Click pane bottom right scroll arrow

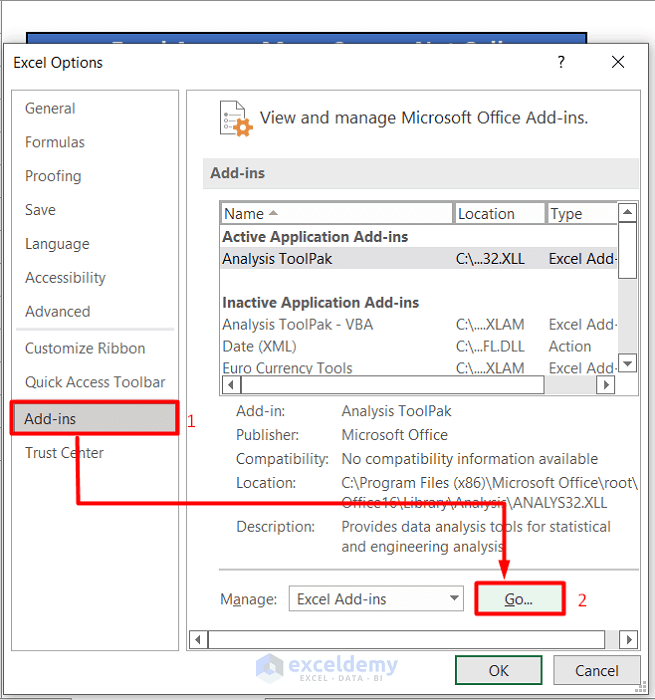coord(629,640)
